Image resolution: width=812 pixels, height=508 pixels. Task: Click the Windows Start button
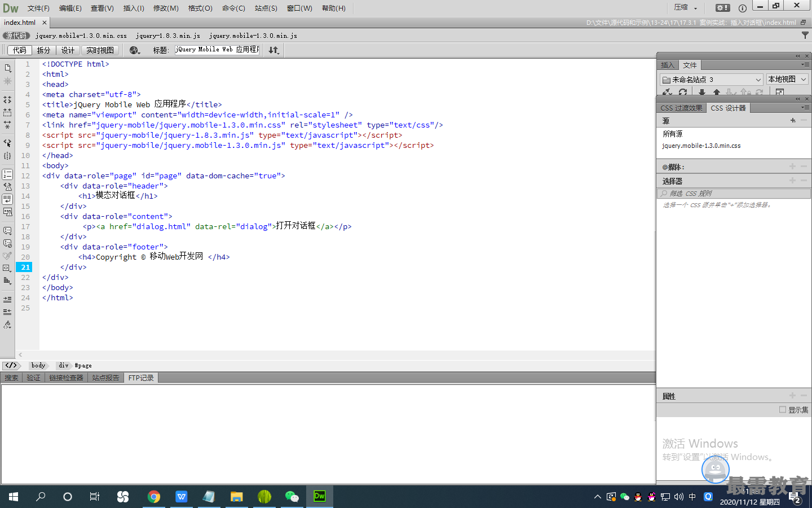point(14,497)
